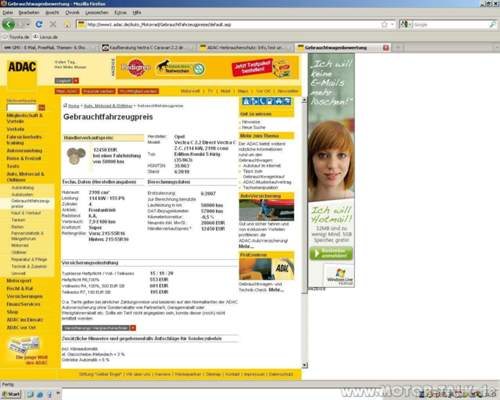The width and height of the screenshot is (500, 400).
Task: Open Auto, Motorrad & Oldtimer sidebar section
Action: (25, 177)
